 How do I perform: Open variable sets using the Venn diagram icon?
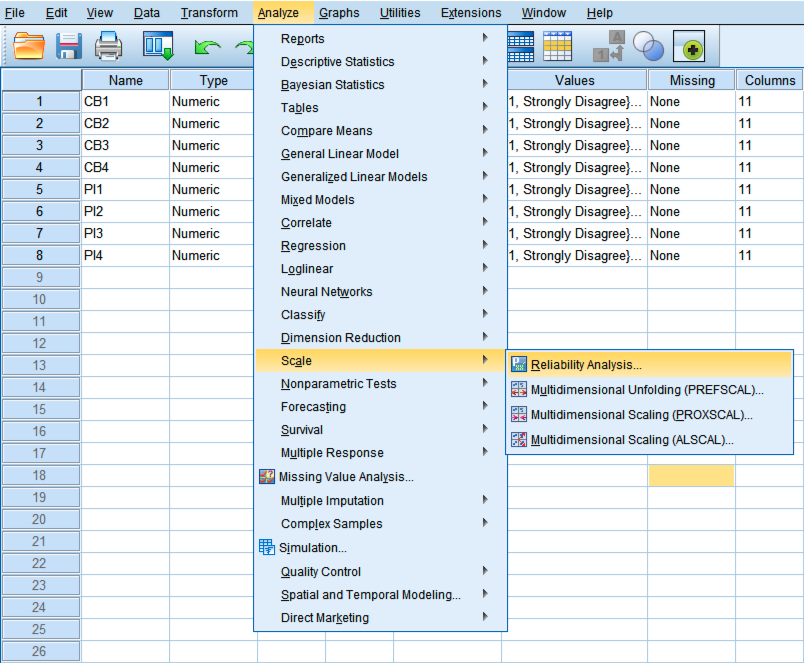click(x=646, y=45)
